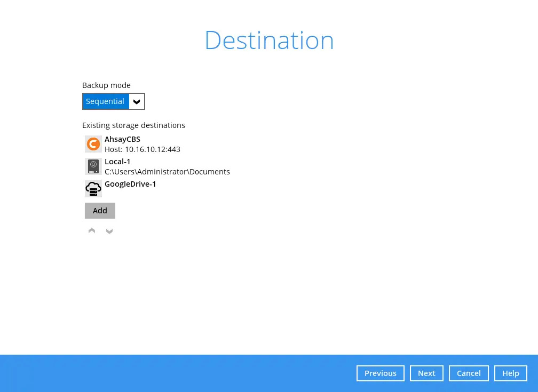Cancel the destination setup
This screenshot has width=538, height=392.
click(469, 373)
